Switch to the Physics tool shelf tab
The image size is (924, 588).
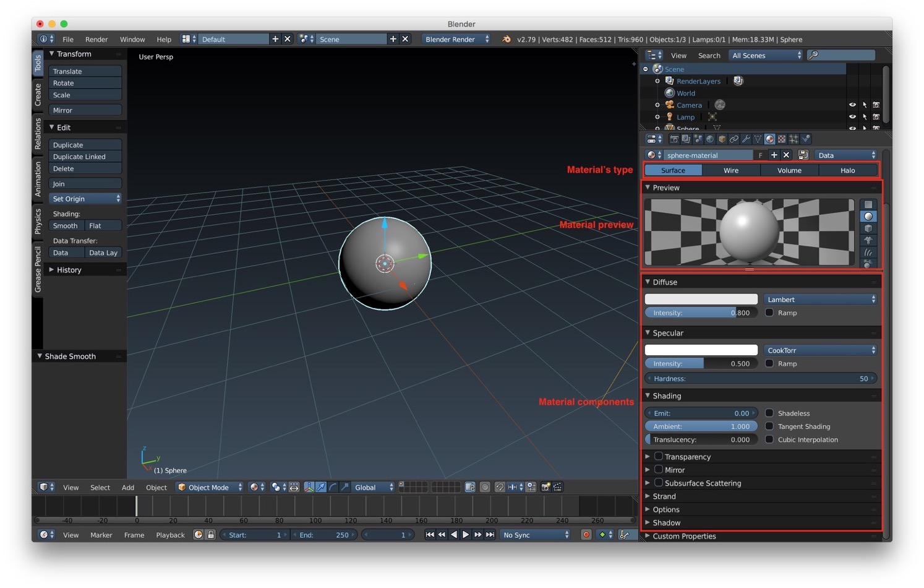(38, 221)
